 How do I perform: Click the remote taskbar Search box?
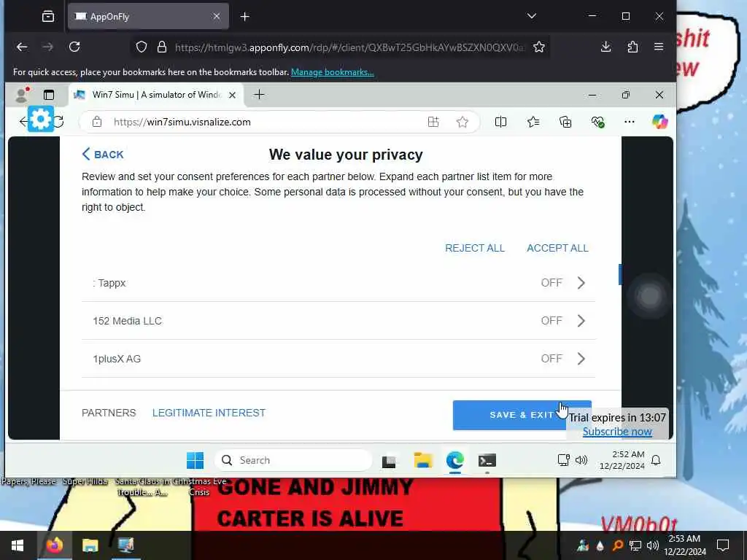[293, 460]
